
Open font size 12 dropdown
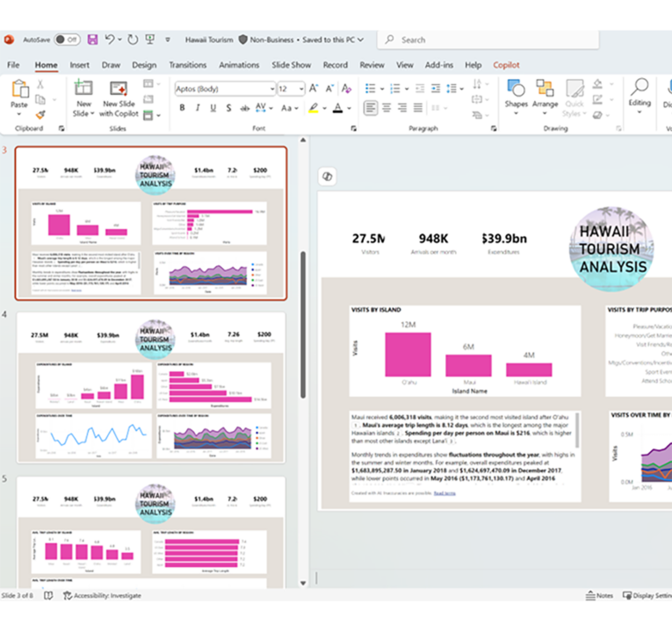[301, 89]
